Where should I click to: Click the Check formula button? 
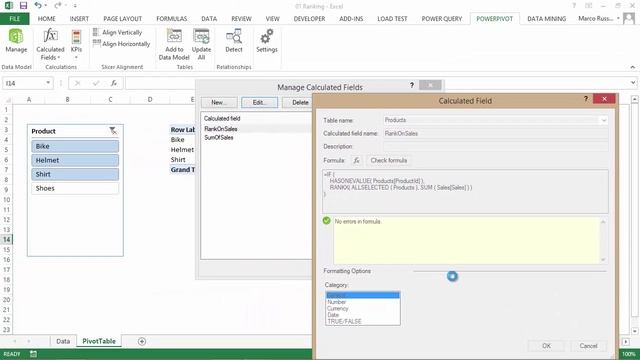pyautogui.click(x=389, y=160)
